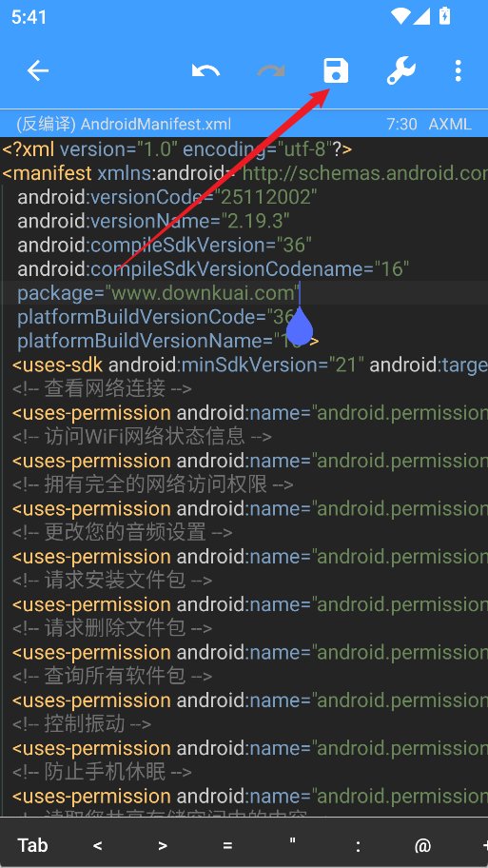Tap the WiFi status icon
The height and width of the screenshot is (868, 488).
[x=400, y=15]
